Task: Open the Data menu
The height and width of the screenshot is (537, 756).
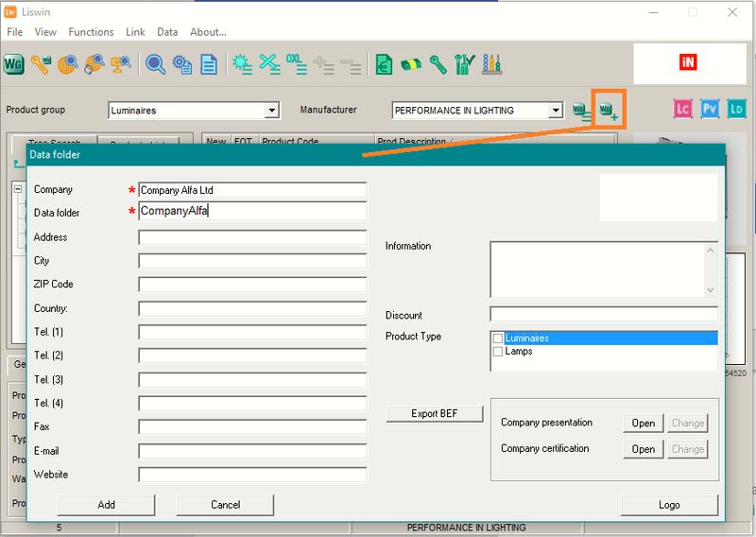Action: click(x=167, y=32)
